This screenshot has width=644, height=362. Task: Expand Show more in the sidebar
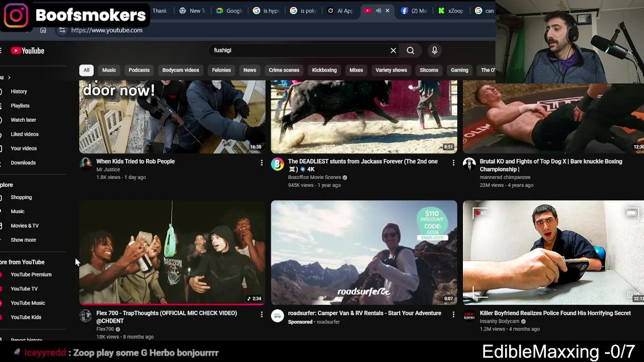point(24,240)
